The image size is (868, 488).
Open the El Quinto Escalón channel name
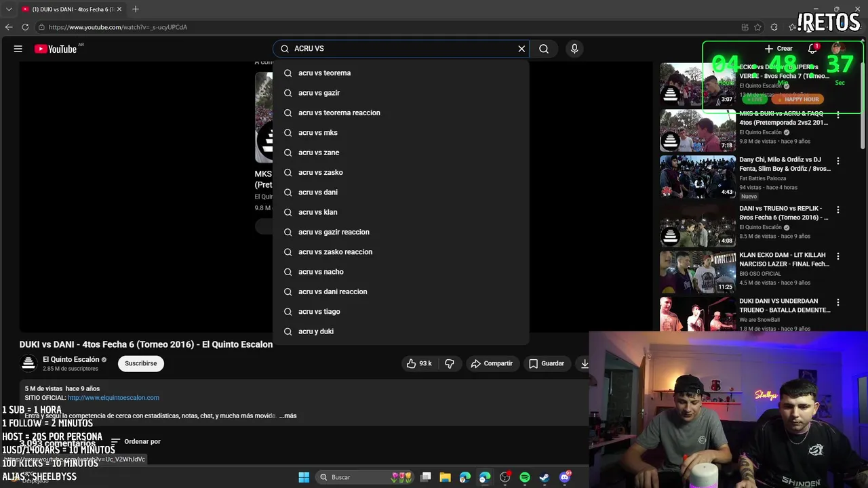(71, 359)
